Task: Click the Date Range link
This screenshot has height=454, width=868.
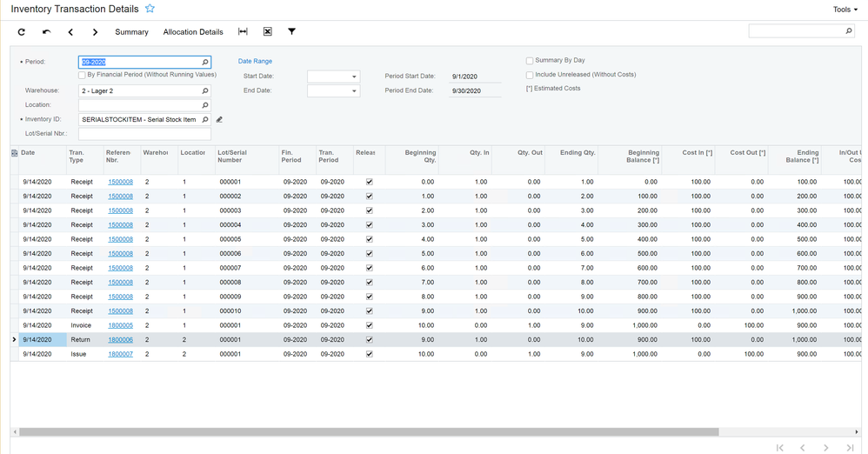Action: [255, 62]
